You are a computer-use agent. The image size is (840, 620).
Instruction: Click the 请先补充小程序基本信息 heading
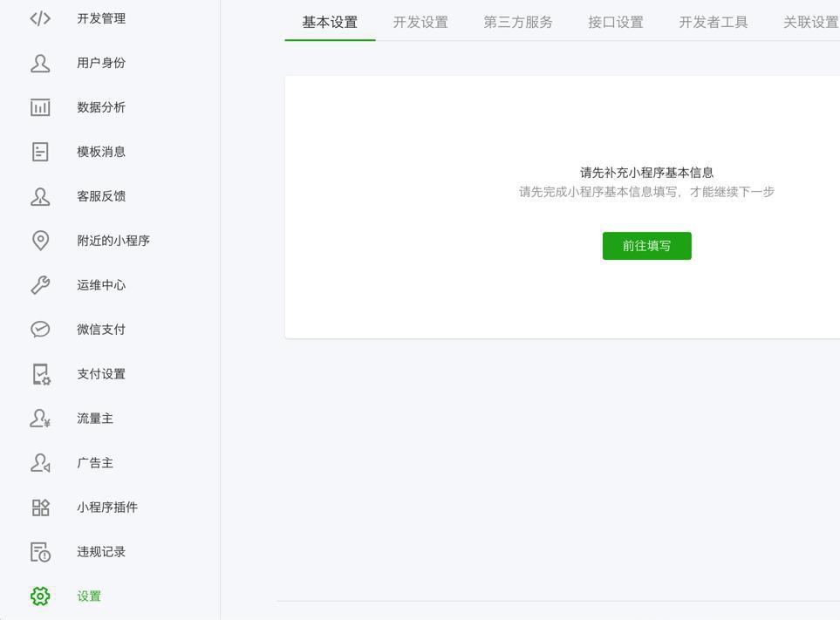click(x=646, y=173)
